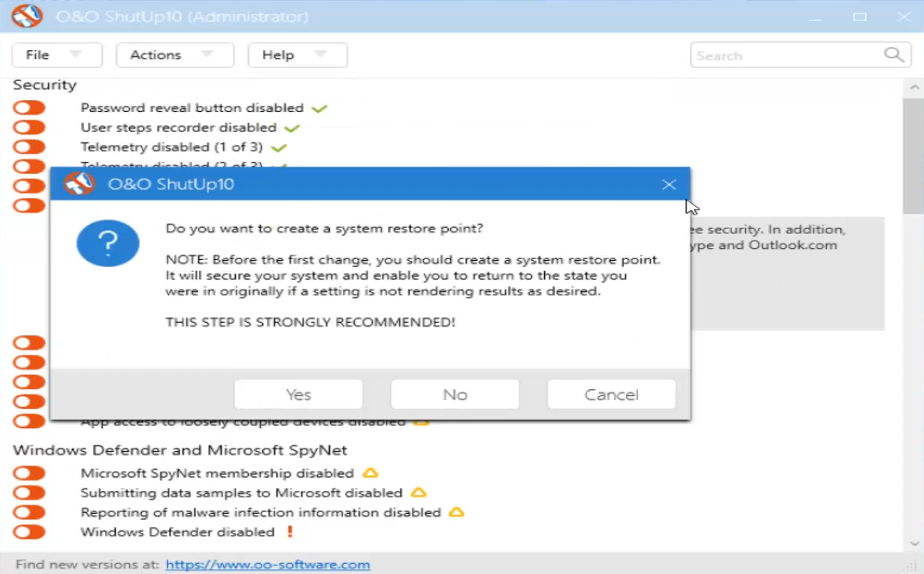Click the "THIS STEP IS STRONGLY RECOMMENDED!" text

click(x=310, y=323)
